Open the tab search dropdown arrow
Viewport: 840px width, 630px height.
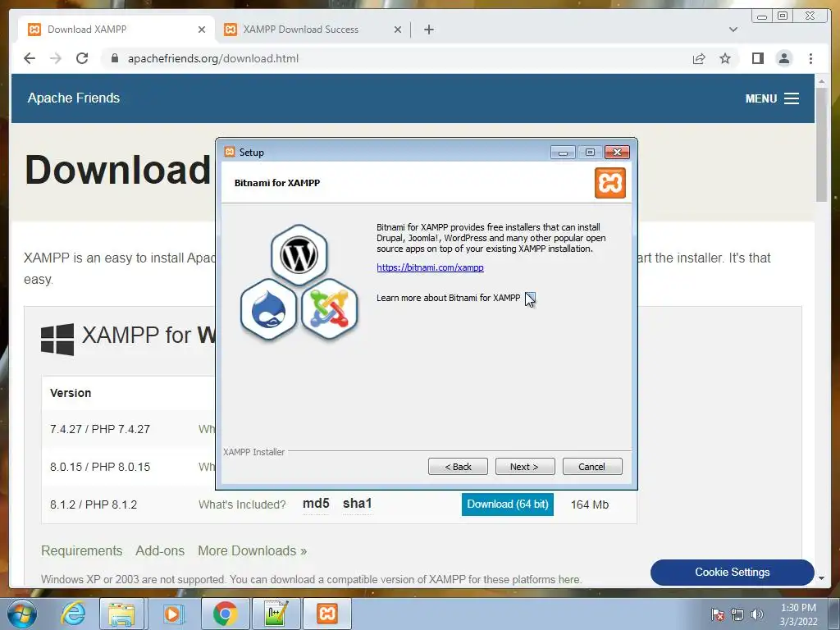(733, 30)
